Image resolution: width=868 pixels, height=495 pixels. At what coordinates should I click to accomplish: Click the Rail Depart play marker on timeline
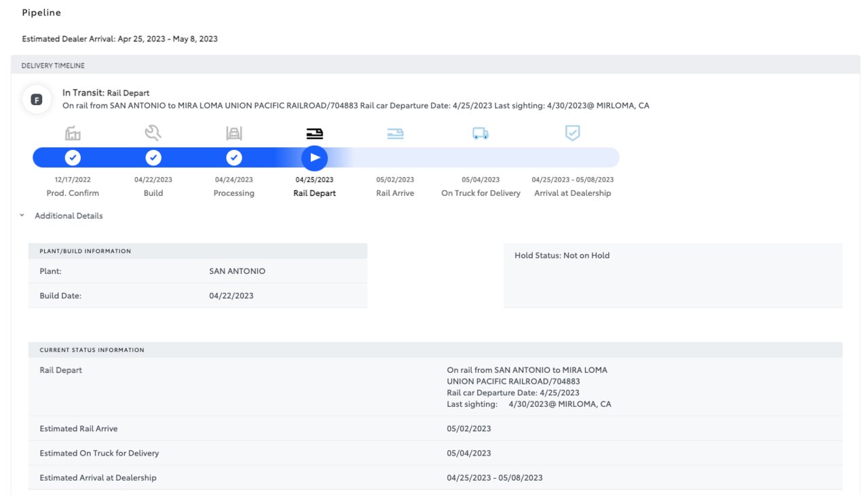[315, 158]
